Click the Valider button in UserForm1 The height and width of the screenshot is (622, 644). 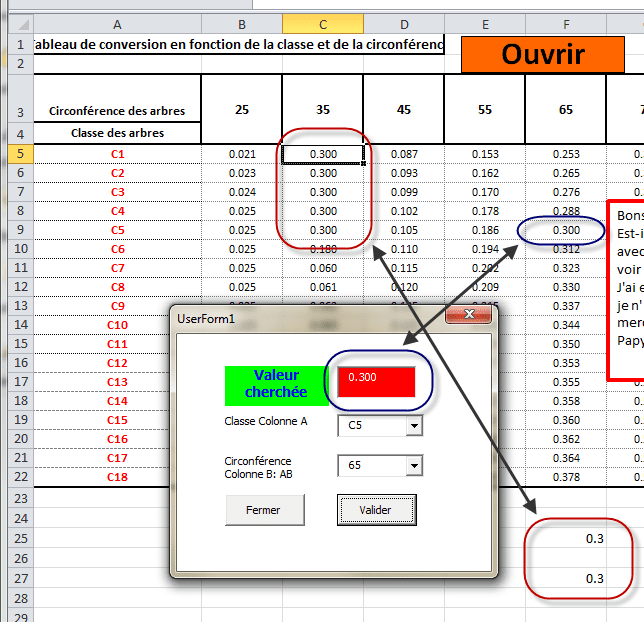point(377,510)
